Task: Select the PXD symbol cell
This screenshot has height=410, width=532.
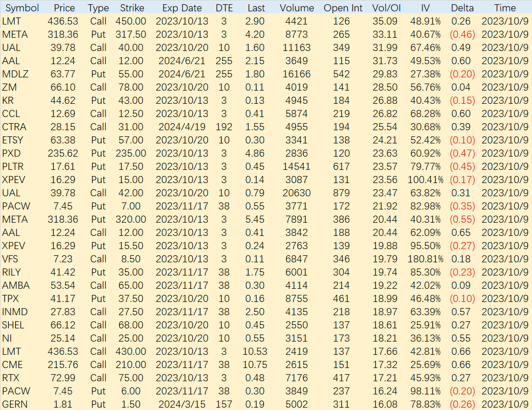Action: tap(11, 153)
